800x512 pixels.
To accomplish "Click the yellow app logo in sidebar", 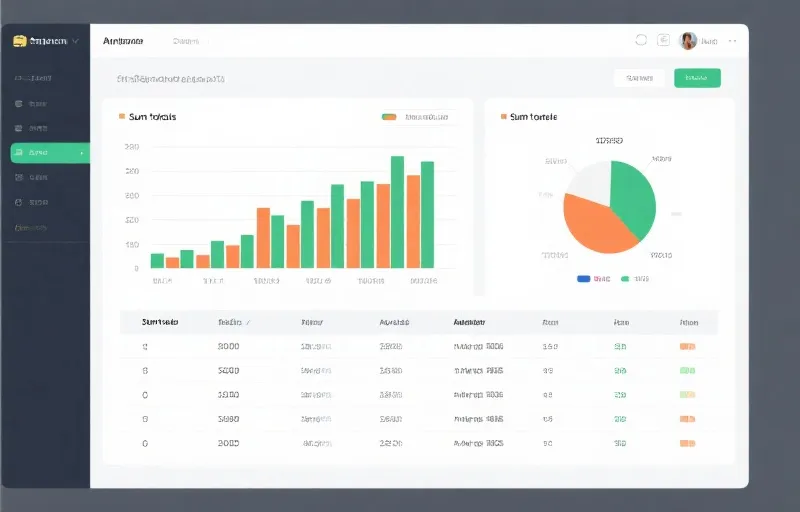I will (x=19, y=41).
